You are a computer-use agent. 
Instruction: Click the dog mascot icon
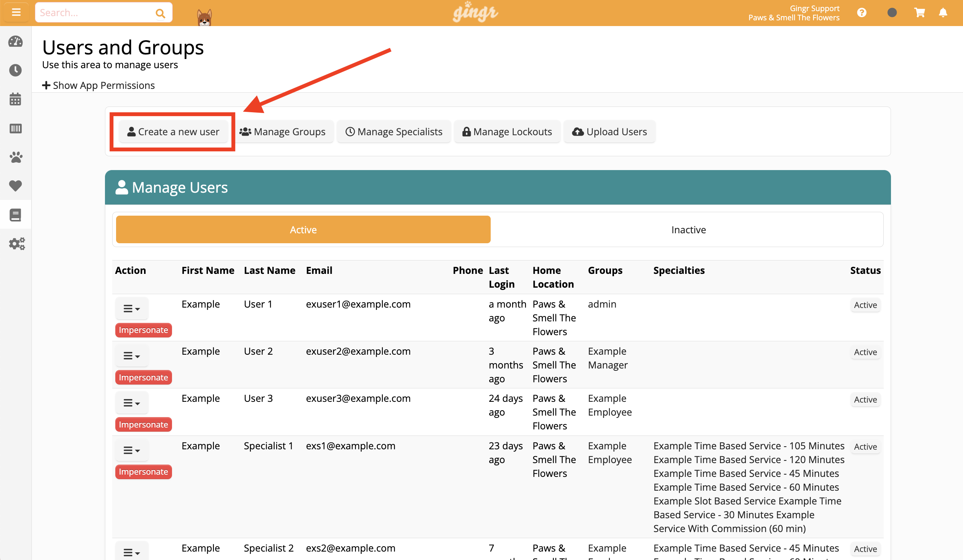pos(204,17)
